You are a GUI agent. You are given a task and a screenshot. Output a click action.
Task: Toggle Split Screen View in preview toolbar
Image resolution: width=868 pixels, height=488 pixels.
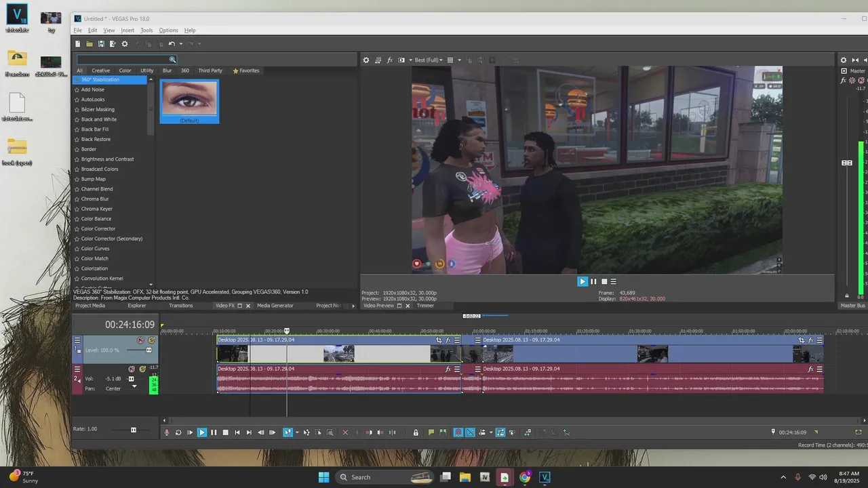point(401,60)
